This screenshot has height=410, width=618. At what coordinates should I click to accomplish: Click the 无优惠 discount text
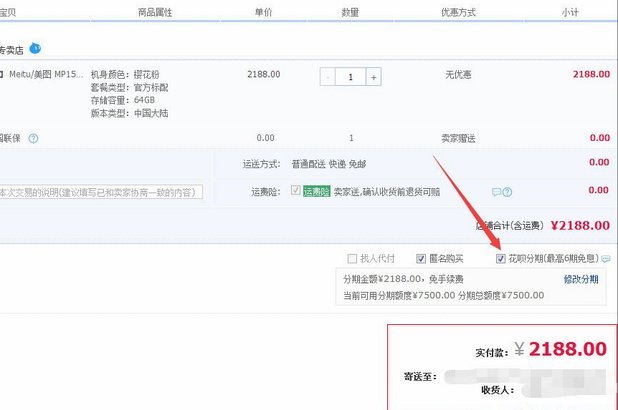point(458,75)
